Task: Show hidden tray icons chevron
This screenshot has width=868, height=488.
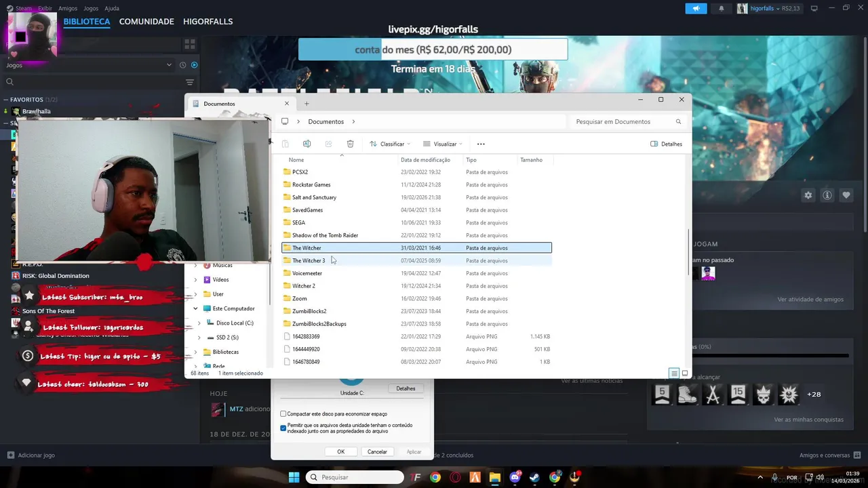Action: pyautogui.click(x=759, y=477)
